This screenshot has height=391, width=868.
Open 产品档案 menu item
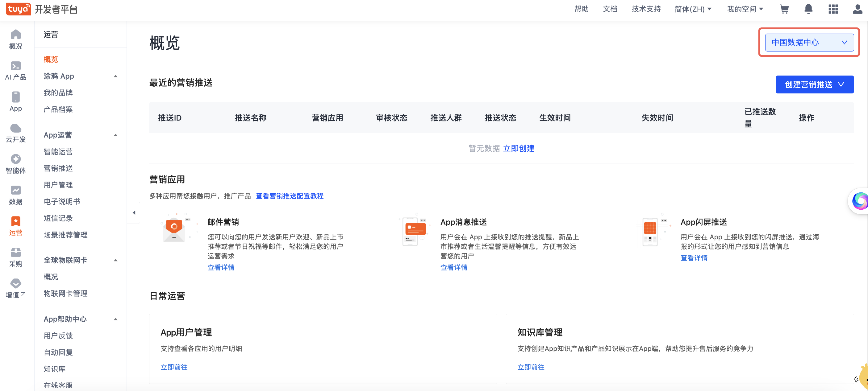pos(58,109)
